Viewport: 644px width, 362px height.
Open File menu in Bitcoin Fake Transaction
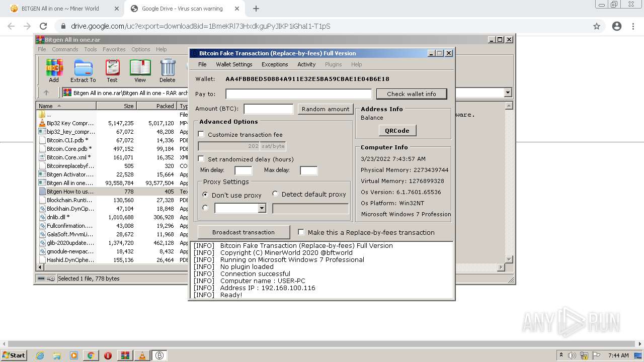click(202, 64)
